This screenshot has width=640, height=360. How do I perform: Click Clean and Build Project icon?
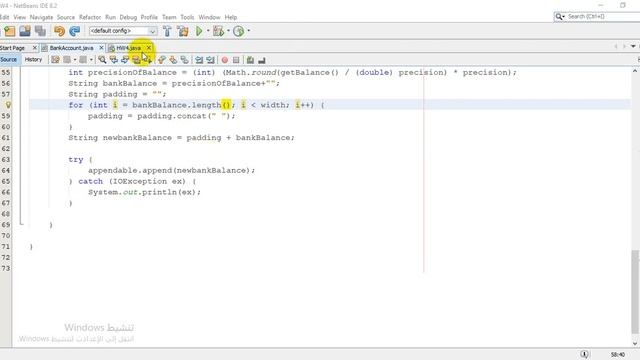[x=183, y=31]
